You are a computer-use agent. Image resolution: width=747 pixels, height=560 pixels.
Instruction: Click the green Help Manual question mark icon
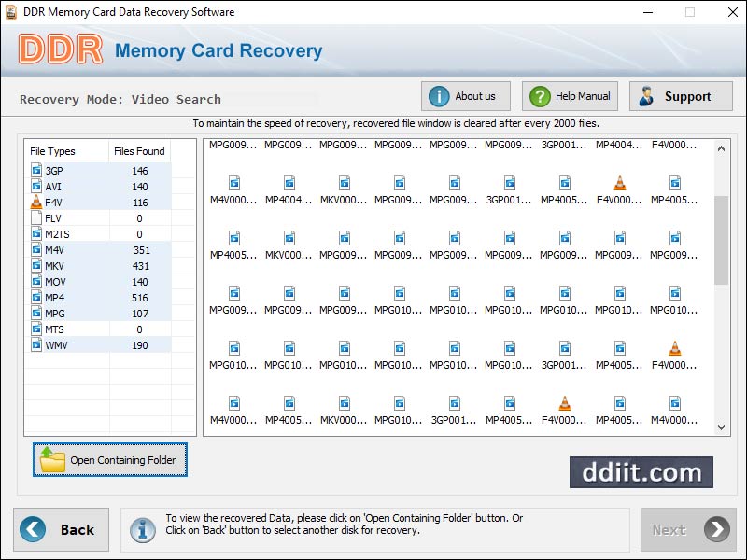(x=540, y=95)
